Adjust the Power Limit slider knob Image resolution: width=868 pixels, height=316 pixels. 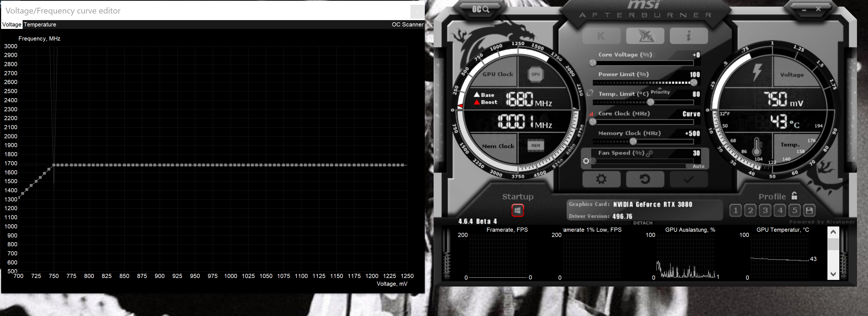[x=693, y=82]
